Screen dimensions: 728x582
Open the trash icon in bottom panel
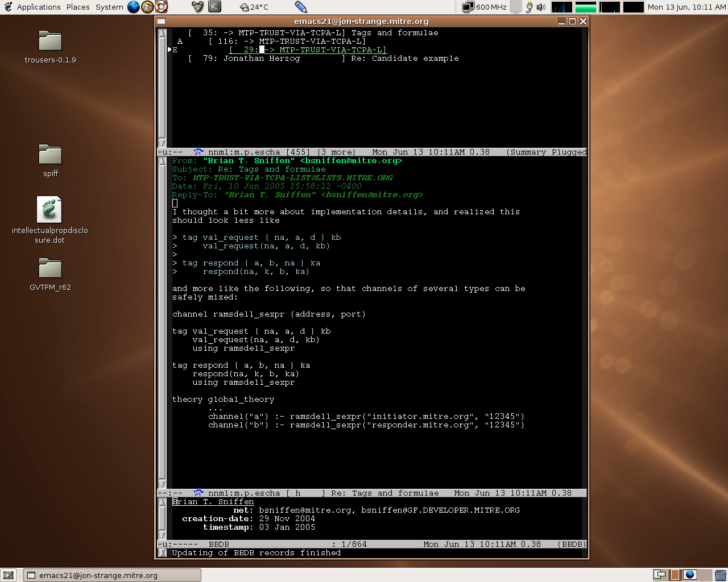point(720,575)
